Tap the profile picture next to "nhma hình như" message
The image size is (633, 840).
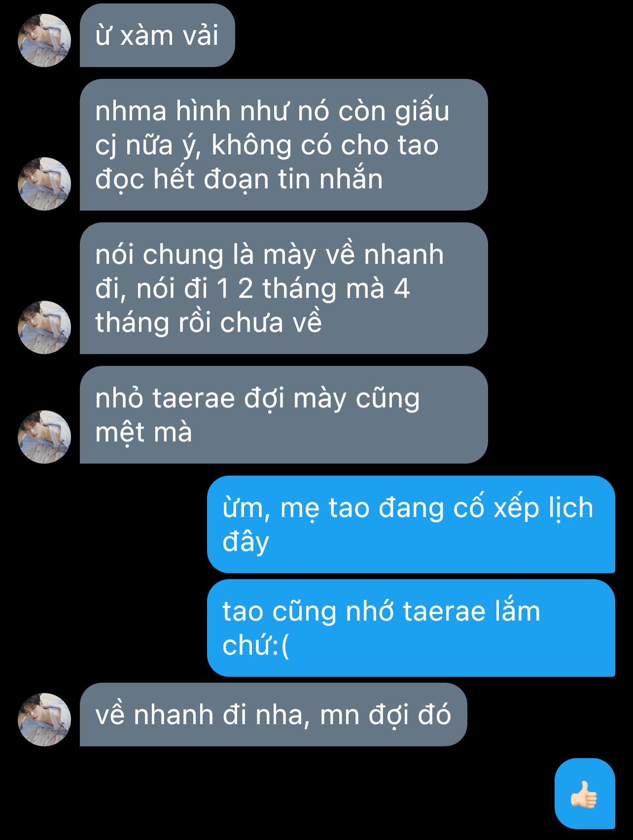(x=44, y=184)
